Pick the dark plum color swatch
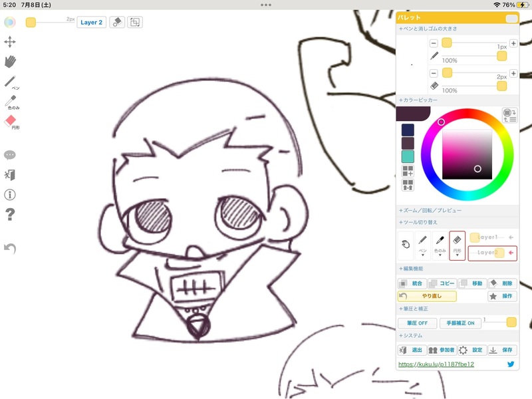 click(408, 143)
